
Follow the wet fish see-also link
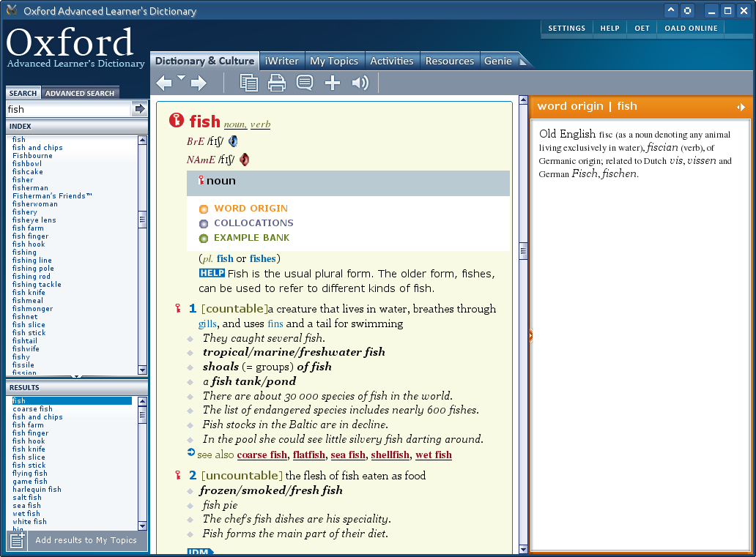pyautogui.click(x=434, y=455)
